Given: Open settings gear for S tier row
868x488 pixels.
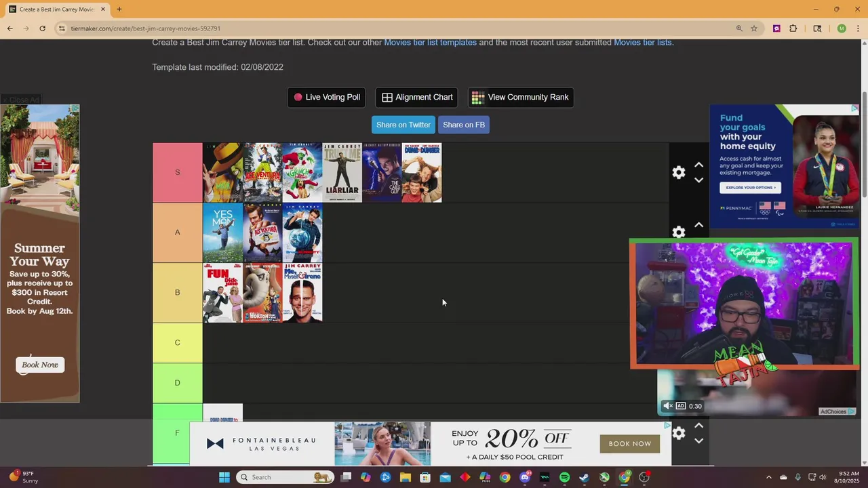Looking at the screenshot, I should [x=679, y=172].
